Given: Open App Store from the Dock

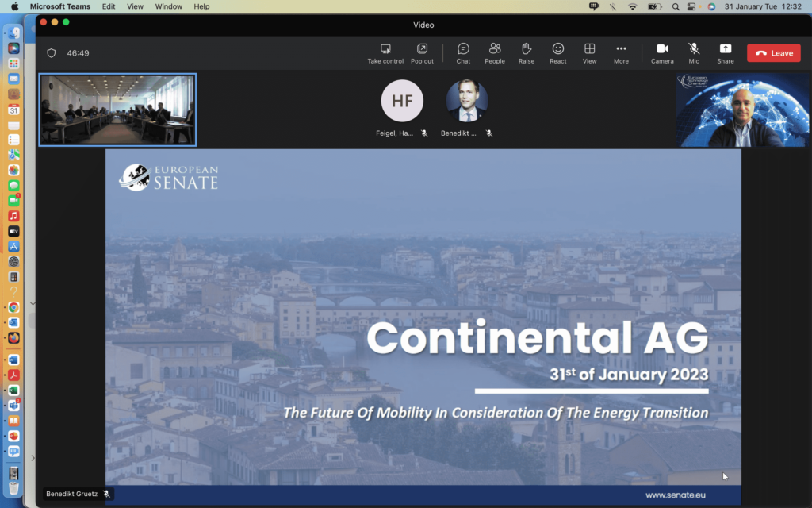Looking at the screenshot, I should (x=14, y=246).
